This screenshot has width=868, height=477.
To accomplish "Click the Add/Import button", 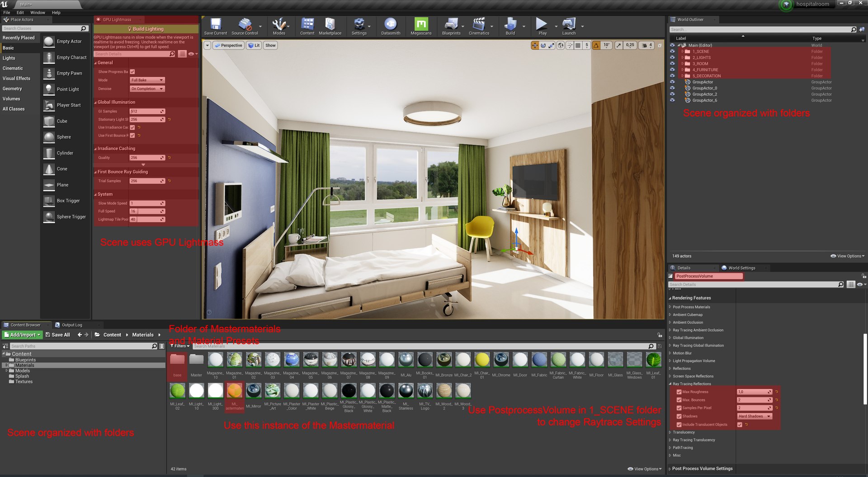I will pyautogui.click(x=22, y=335).
